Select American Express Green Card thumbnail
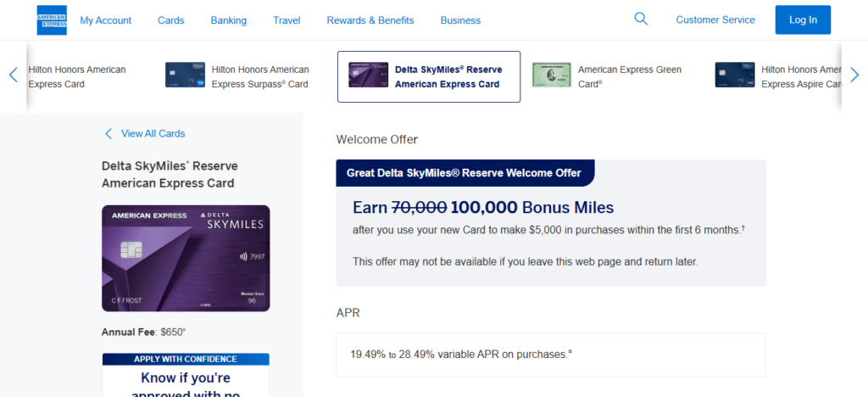The width and height of the screenshot is (868, 397). point(551,75)
